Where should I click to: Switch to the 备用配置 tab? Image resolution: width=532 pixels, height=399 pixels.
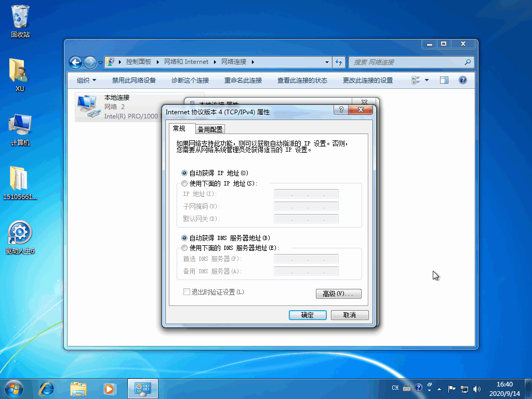pyautogui.click(x=210, y=129)
